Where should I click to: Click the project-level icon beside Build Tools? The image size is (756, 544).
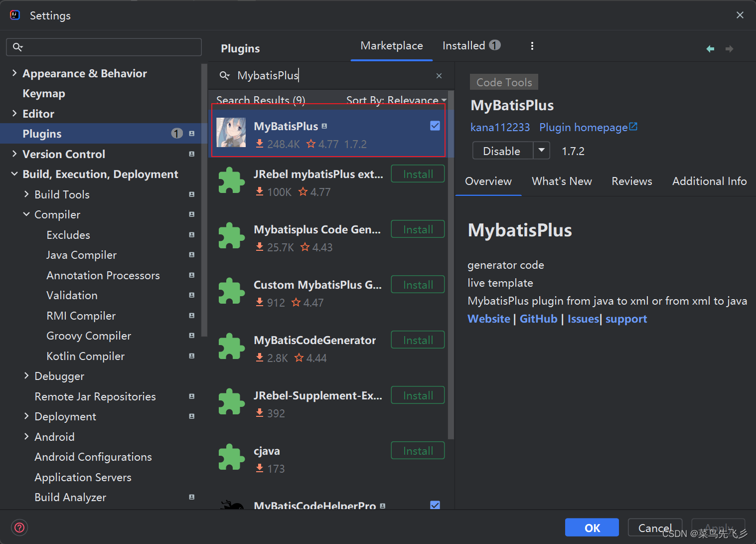tap(192, 194)
